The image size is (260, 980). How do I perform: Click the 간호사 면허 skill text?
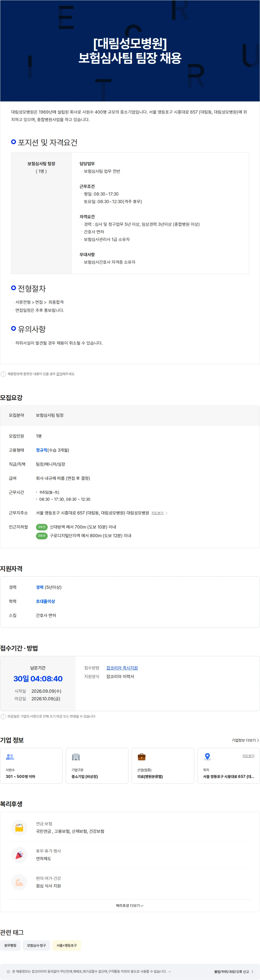tap(46, 615)
